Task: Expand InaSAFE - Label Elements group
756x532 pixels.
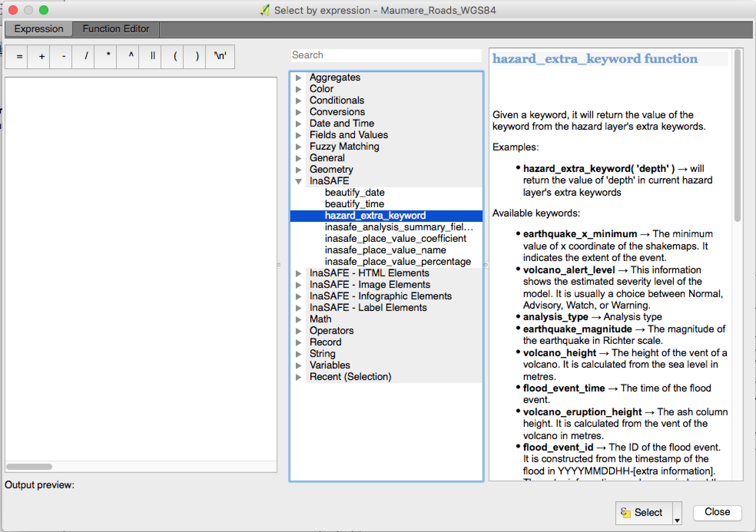Action: point(298,308)
